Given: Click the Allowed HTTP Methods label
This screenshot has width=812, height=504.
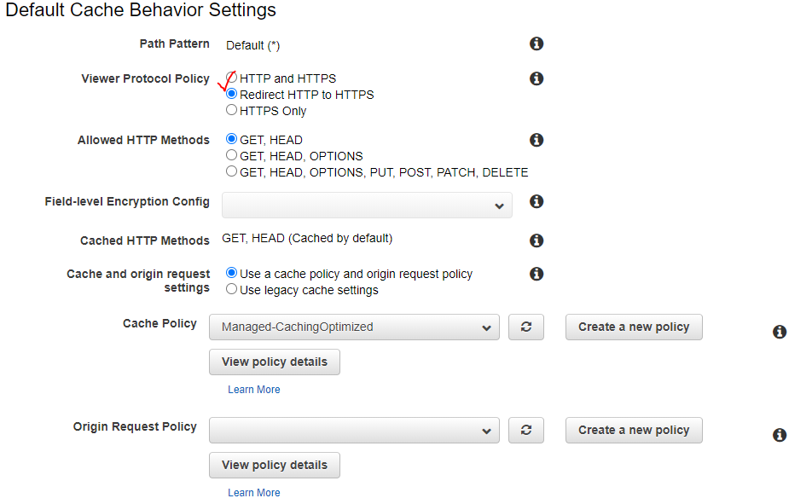Looking at the screenshot, I should [x=143, y=141].
